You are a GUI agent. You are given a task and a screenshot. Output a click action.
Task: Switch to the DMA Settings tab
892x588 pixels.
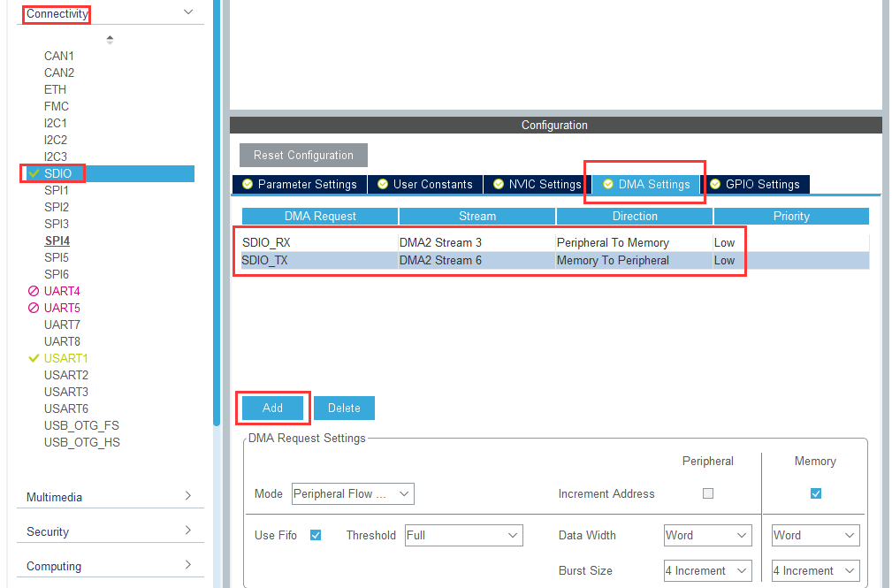[x=646, y=185]
